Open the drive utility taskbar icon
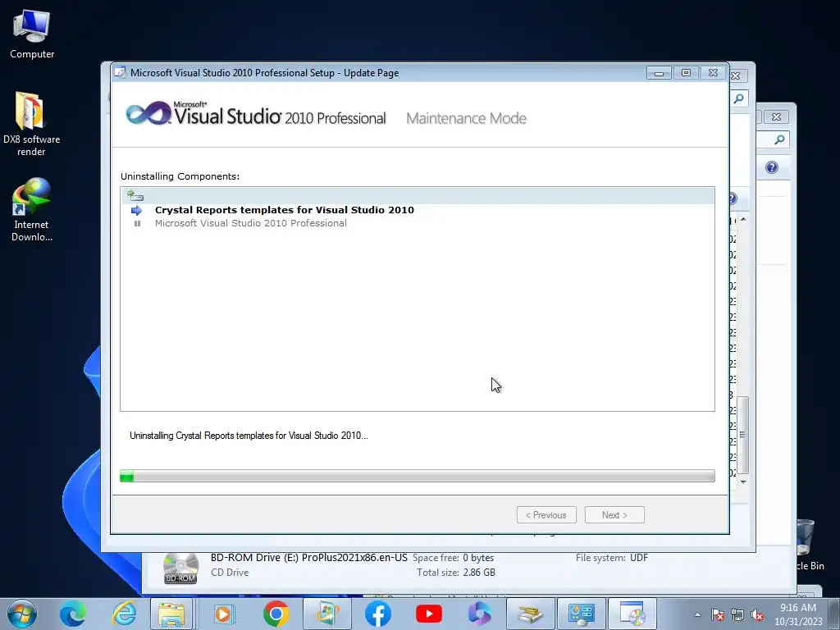This screenshot has width=840, height=630. [530, 614]
